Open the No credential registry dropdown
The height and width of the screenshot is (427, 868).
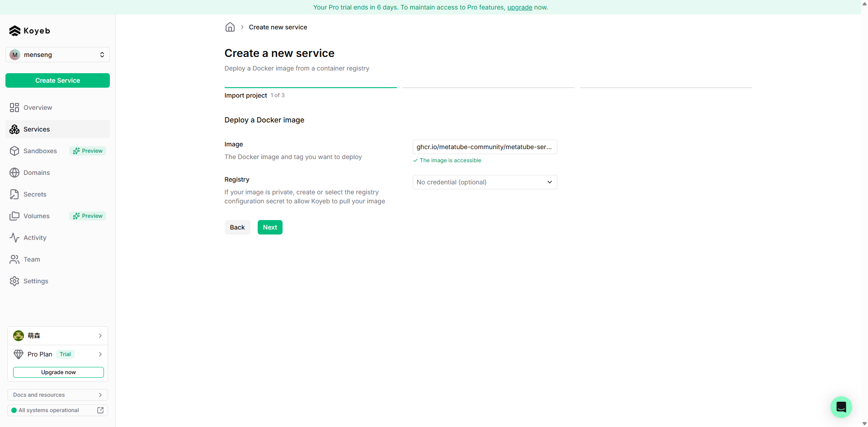pyautogui.click(x=484, y=182)
